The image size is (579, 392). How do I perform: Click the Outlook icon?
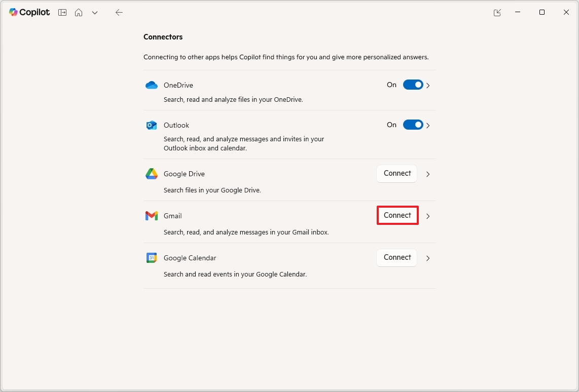(151, 125)
